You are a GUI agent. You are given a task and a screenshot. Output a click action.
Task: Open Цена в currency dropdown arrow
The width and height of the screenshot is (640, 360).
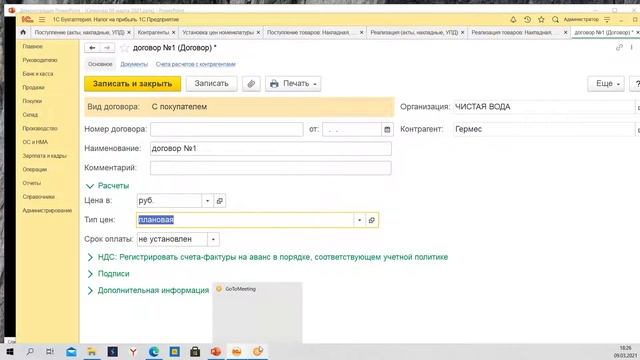(207, 200)
